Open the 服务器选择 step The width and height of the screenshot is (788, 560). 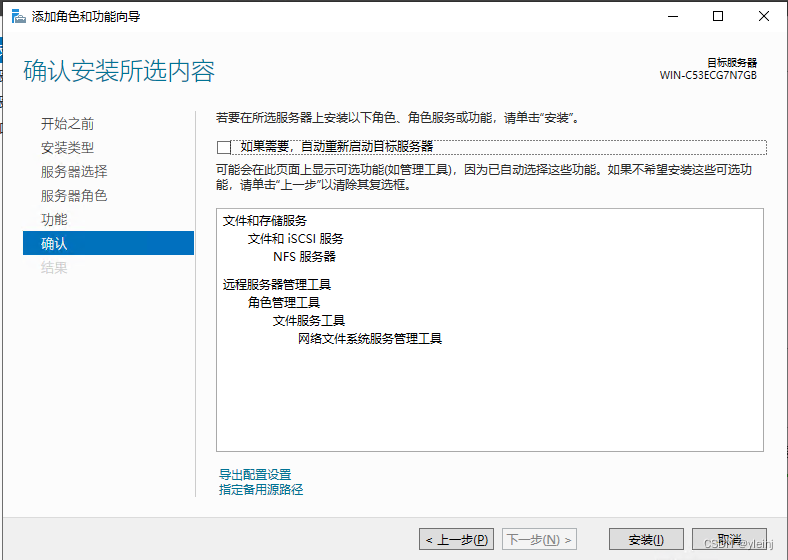74,172
